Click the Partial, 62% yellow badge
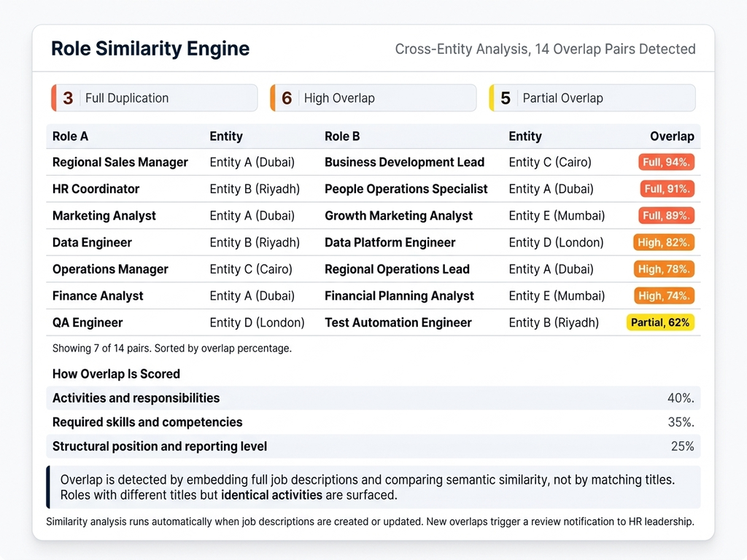 tap(660, 322)
